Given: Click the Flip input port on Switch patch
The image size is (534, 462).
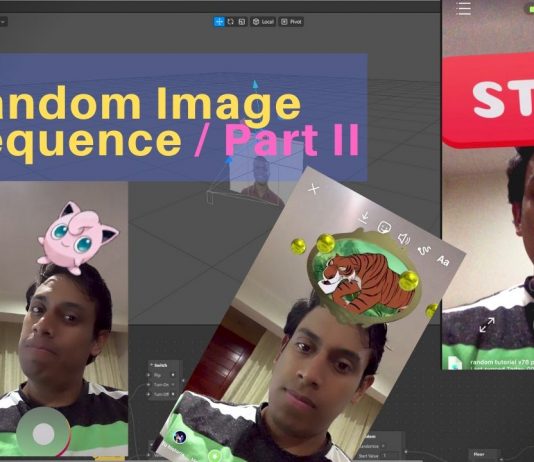Looking at the screenshot, I should 148,375.
